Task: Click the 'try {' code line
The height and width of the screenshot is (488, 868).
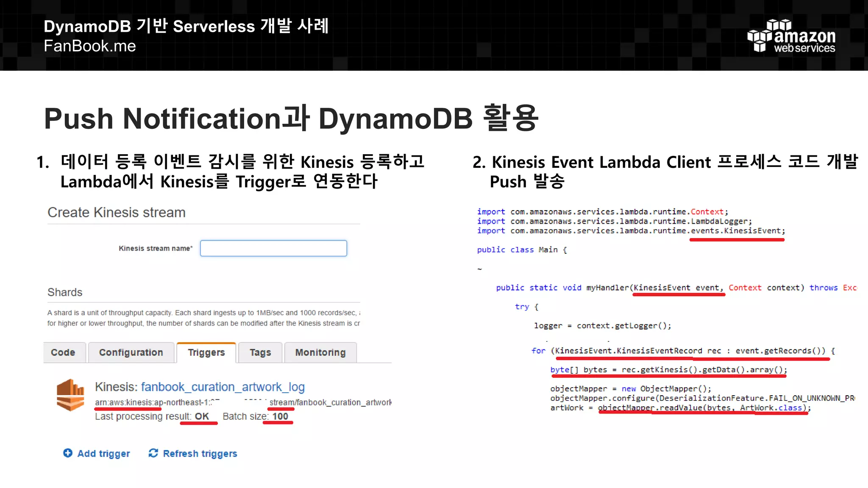Action: click(x=527, y=307)
